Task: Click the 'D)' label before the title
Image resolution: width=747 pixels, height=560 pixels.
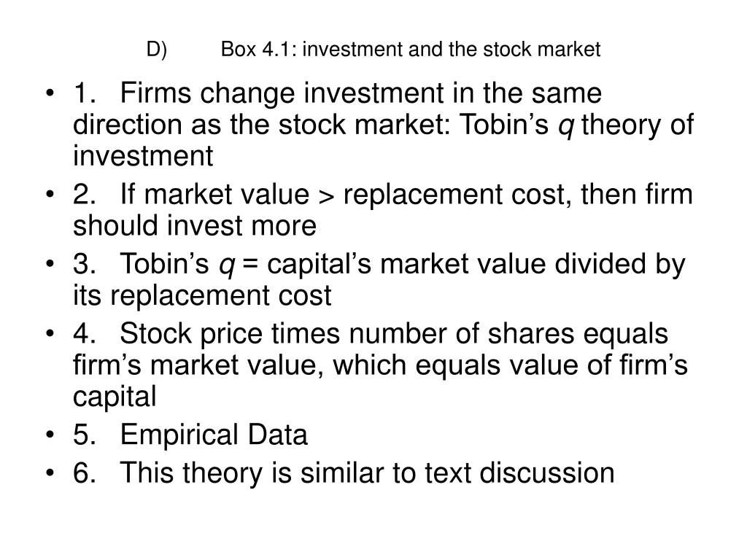Action: coord(157,50)
